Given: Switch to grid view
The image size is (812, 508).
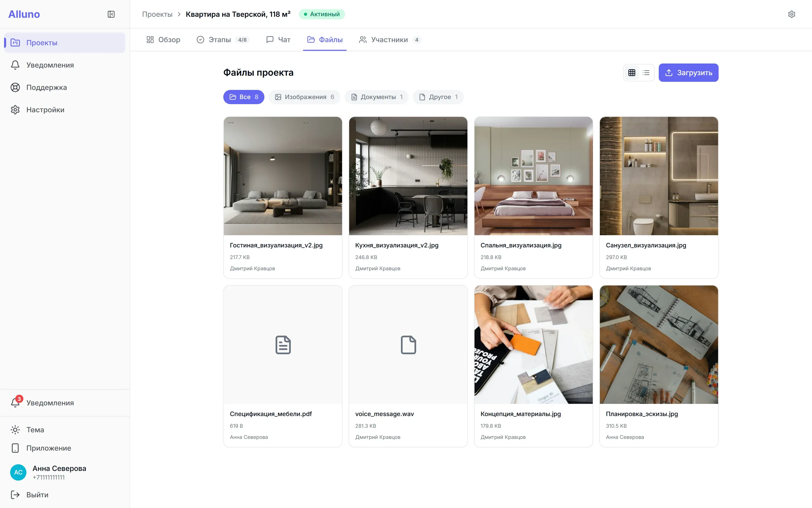Looking at the screenshot, I should 632,73.
